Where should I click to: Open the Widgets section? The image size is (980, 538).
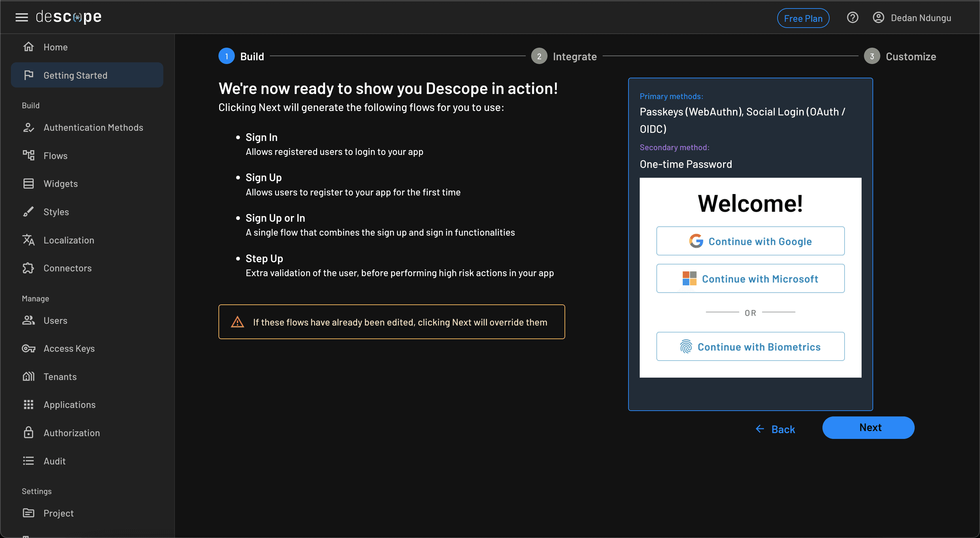(61, 184)
